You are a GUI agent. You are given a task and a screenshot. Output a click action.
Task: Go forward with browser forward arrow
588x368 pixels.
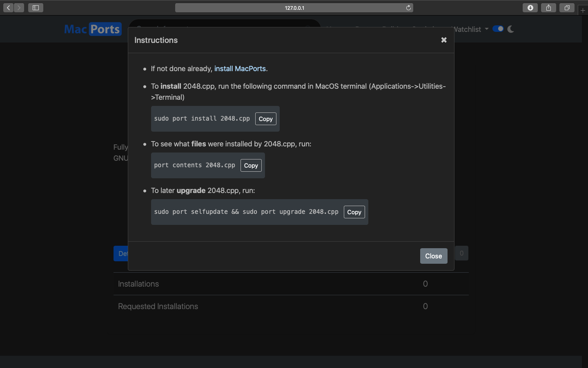click(x=19, y=8)
